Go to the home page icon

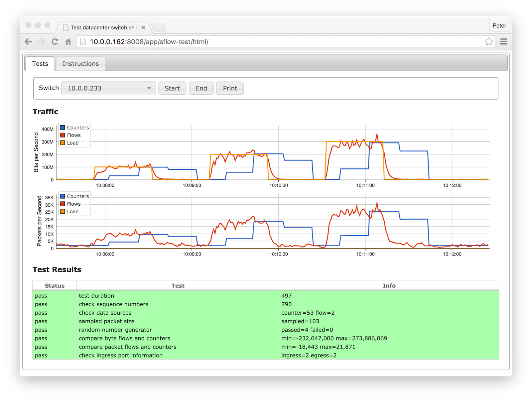tap(68, 42)
